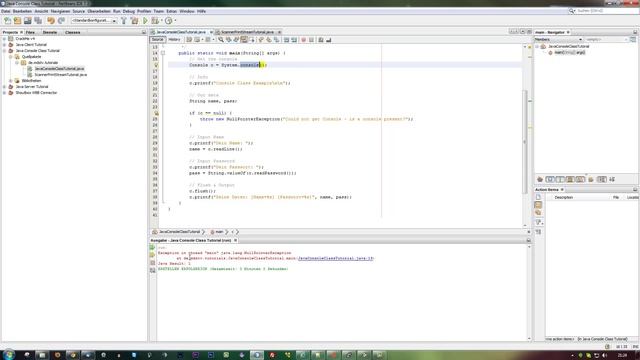Click the Clean and Build icon

(134, 20)
